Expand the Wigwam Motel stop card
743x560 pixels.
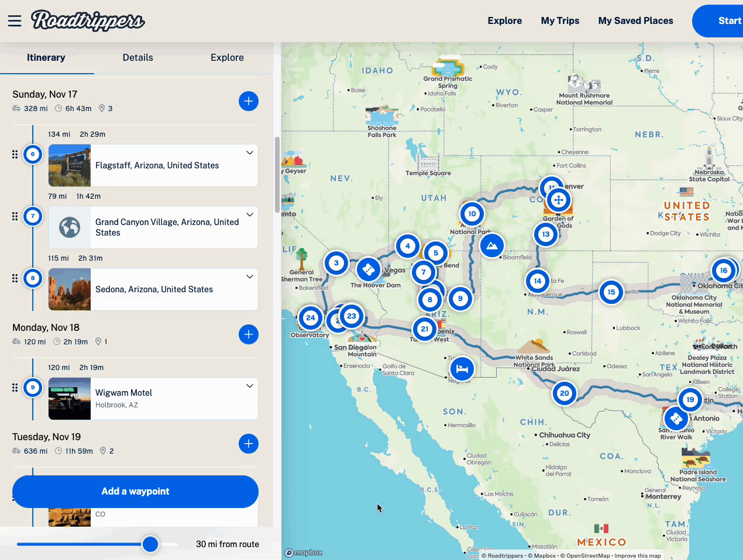pos(250,386)
